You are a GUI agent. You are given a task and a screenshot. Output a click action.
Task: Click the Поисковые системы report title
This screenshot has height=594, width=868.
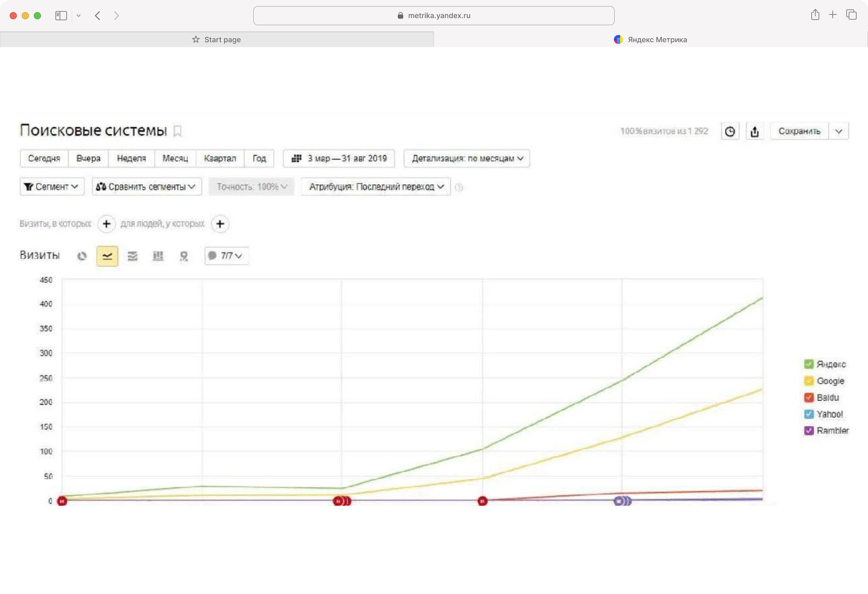[x=94, y=131]
